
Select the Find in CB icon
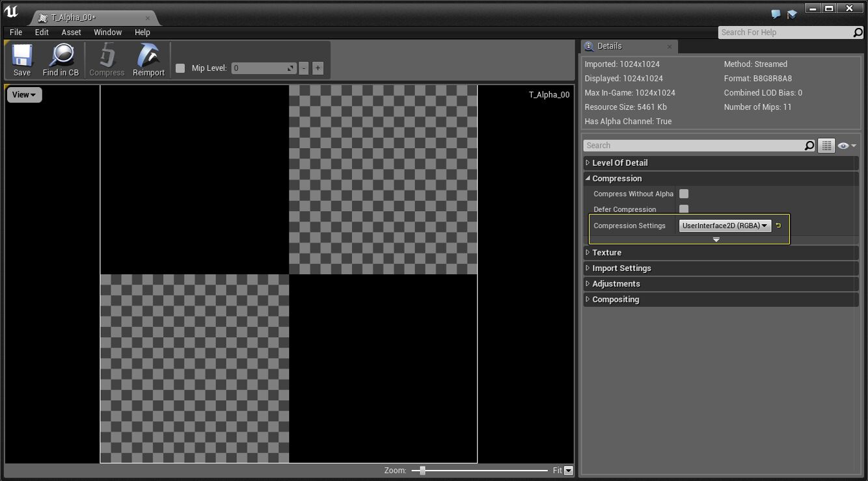(61, 59)
